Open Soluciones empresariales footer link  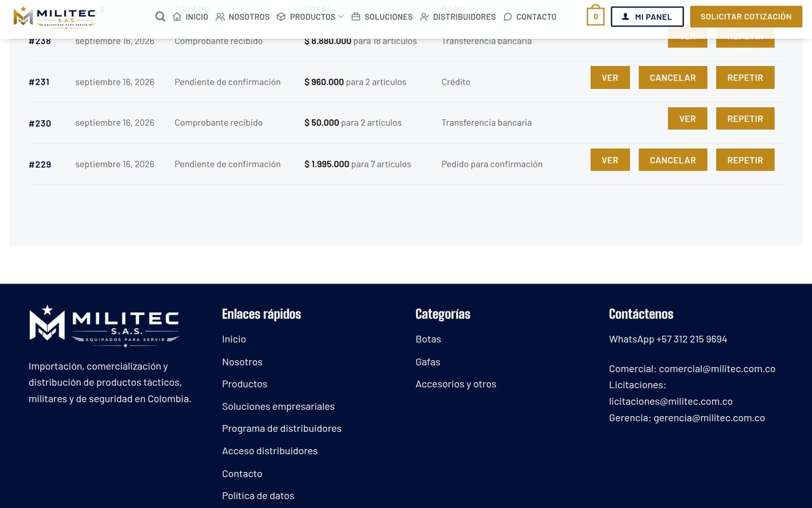(x=278, y=406)
